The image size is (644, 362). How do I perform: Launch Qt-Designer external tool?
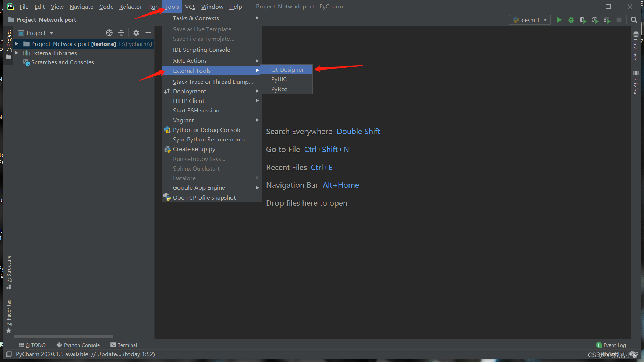(x=286, y=69)
